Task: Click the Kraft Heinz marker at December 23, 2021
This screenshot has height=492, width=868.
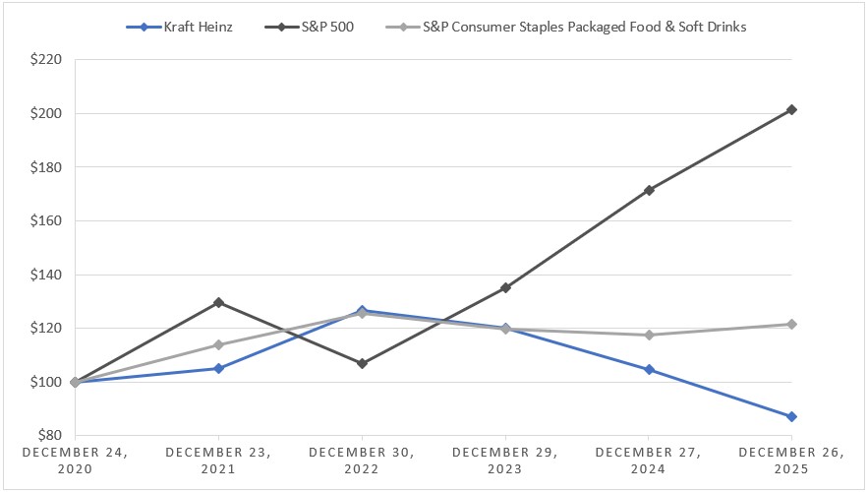Action: click(218, 368)
